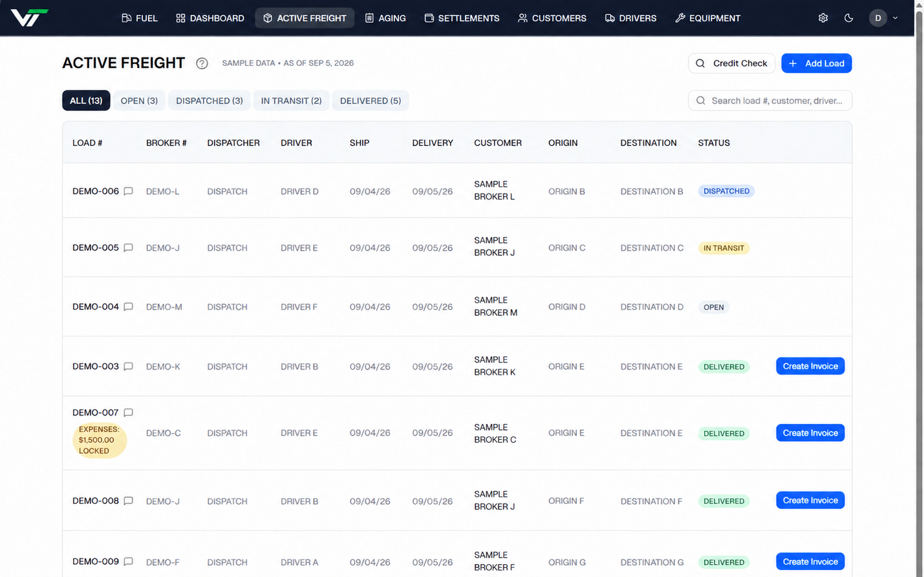This screenshot has width=924, height=577.
Task: Show DELIVERED (5) loads
Action: [371, 101]
